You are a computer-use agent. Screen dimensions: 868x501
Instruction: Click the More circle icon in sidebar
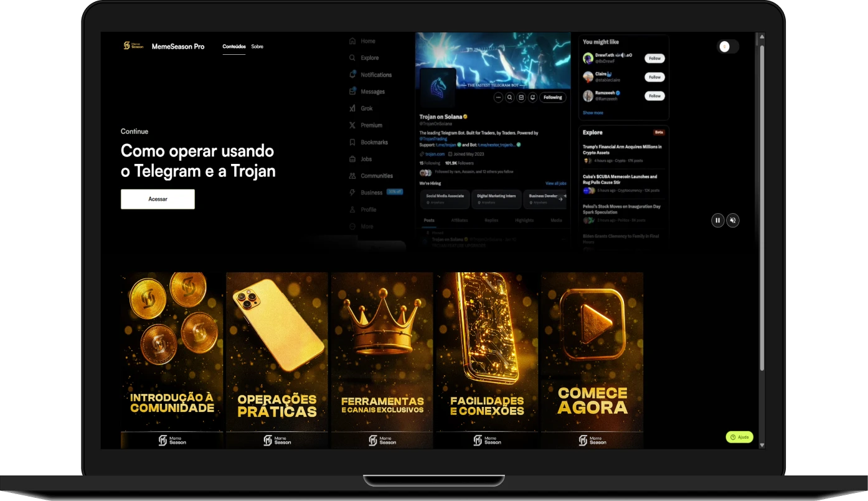tap(352, 226)
